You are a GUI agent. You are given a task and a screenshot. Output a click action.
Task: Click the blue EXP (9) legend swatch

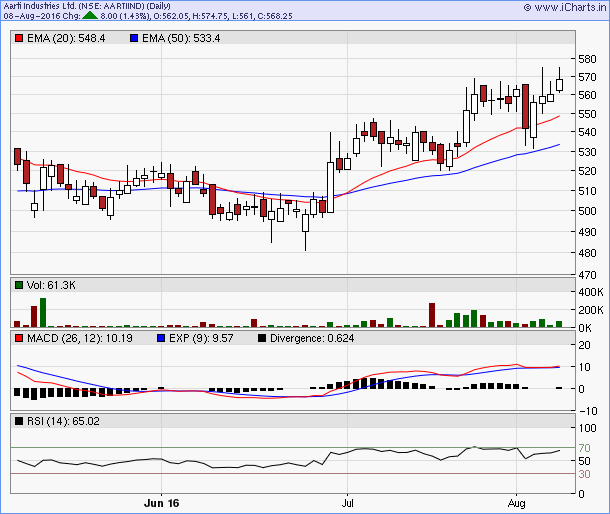[x=161, y=338]
